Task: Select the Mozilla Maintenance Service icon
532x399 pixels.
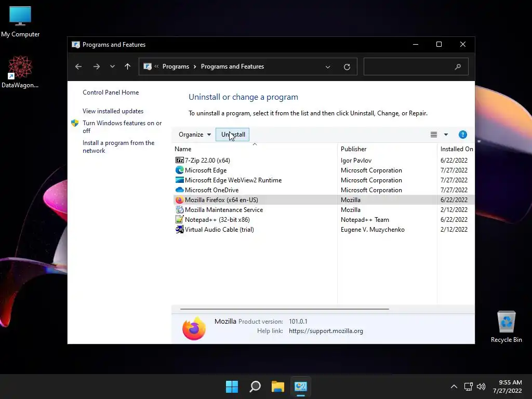Action: 179,210
